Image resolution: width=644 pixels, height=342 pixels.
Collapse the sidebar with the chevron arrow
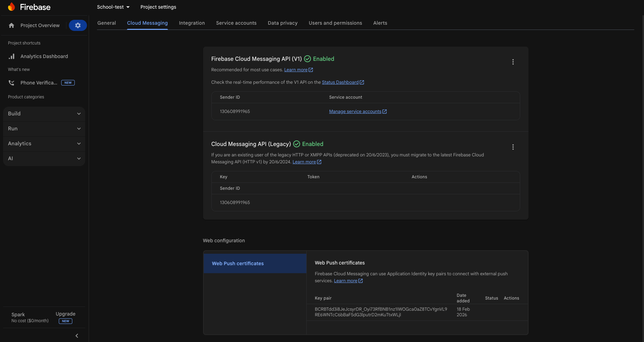pyautogui.click(x=77, y=336)
